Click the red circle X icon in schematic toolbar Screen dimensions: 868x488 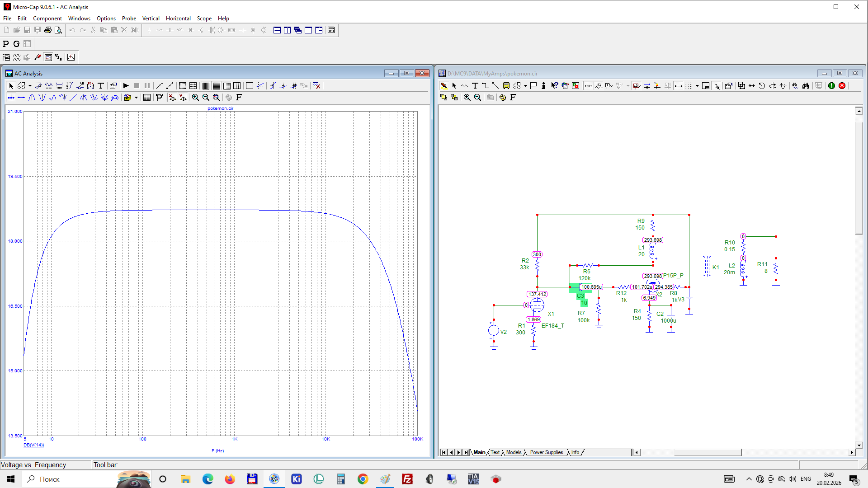tap(842, 86)
